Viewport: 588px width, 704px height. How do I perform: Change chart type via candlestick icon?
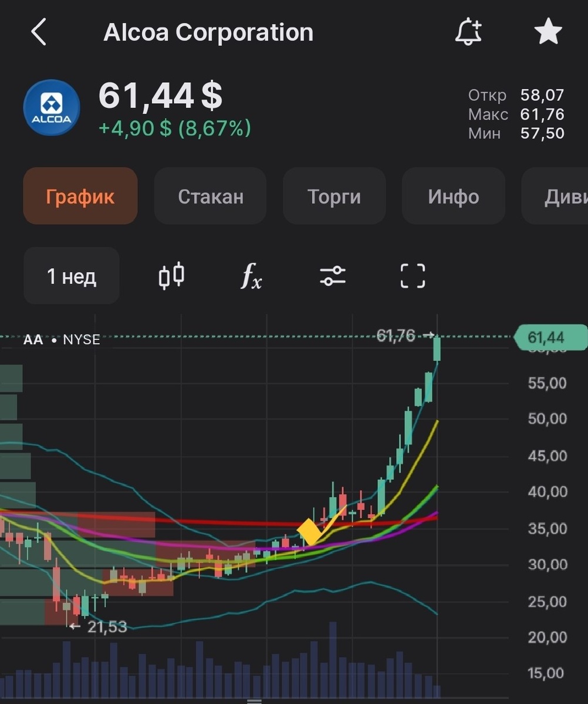click(x=172, y=276)
